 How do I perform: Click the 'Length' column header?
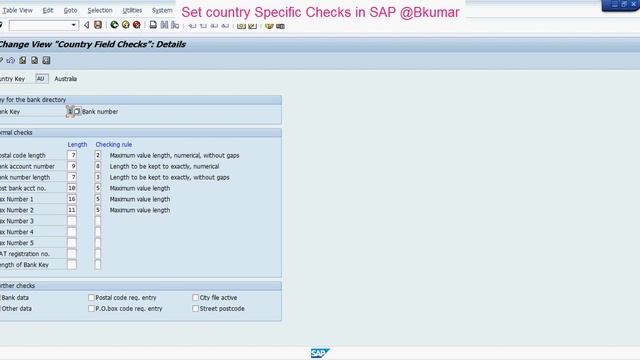(x=77, y=144)
